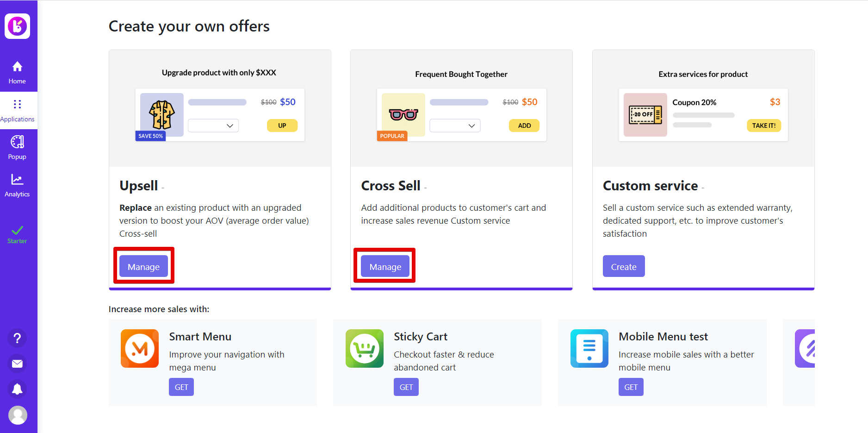Click the Sticky Cart app icon

pyautogui.click(x=365, y=348)
